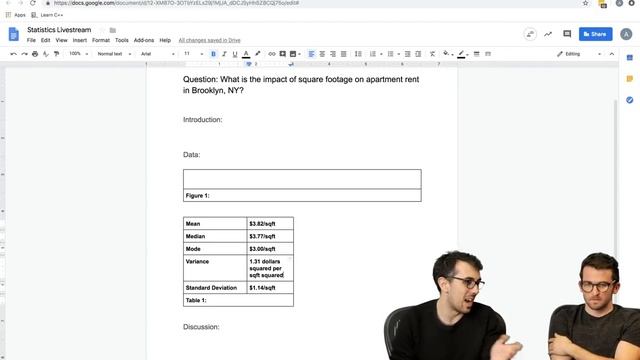This screenshot has height=360, width=640.
Task: Open the Keep notes side panel
Action: pos(630,78)
